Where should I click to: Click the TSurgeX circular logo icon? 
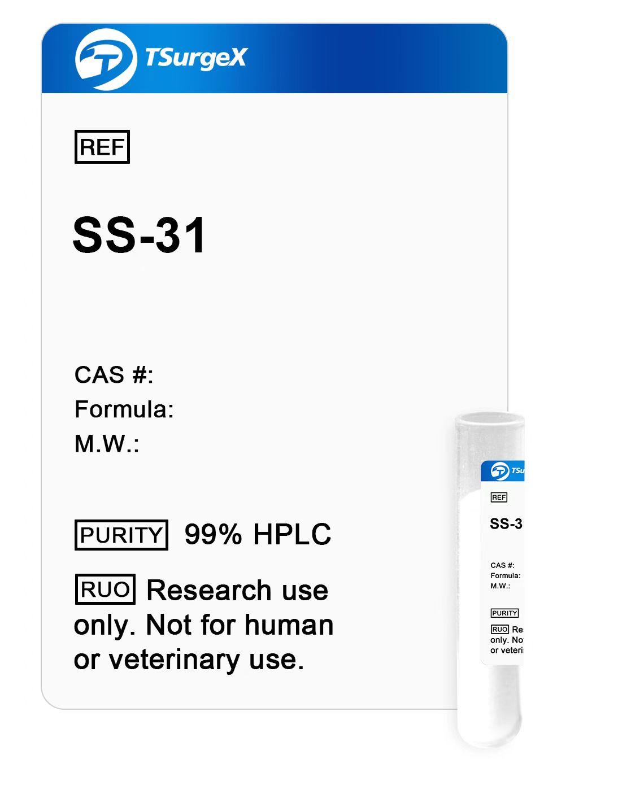[x=106, y=59]
